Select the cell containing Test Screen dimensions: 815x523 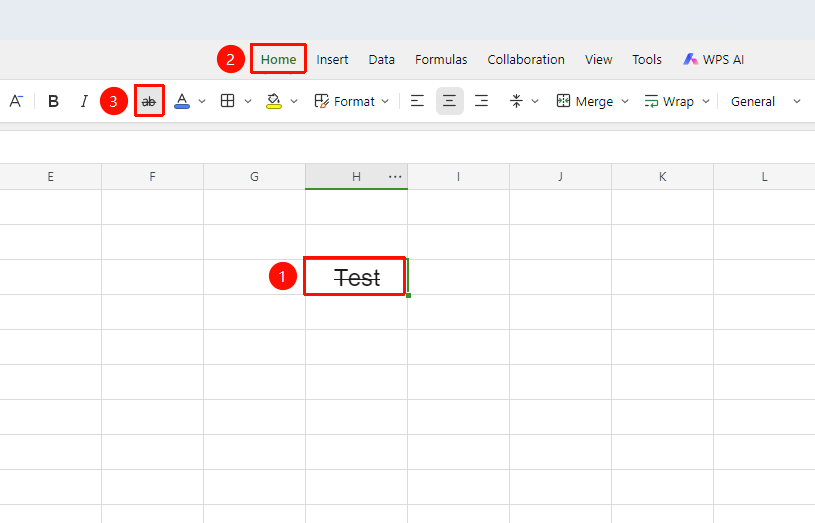click(x=356, y=277)
